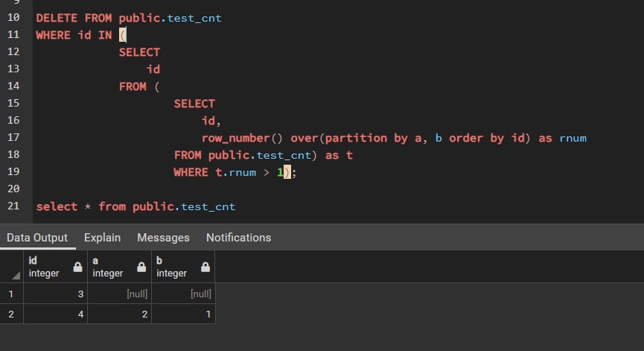Switch to the Data Output tab

tap(37, 238)
